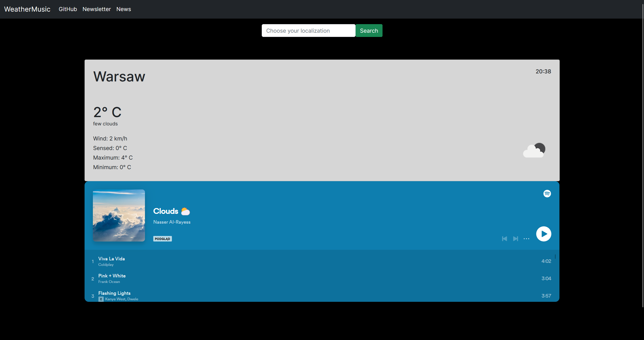Click the 3:57 track duration
644x340 pixels.
[x=546, y=296]
